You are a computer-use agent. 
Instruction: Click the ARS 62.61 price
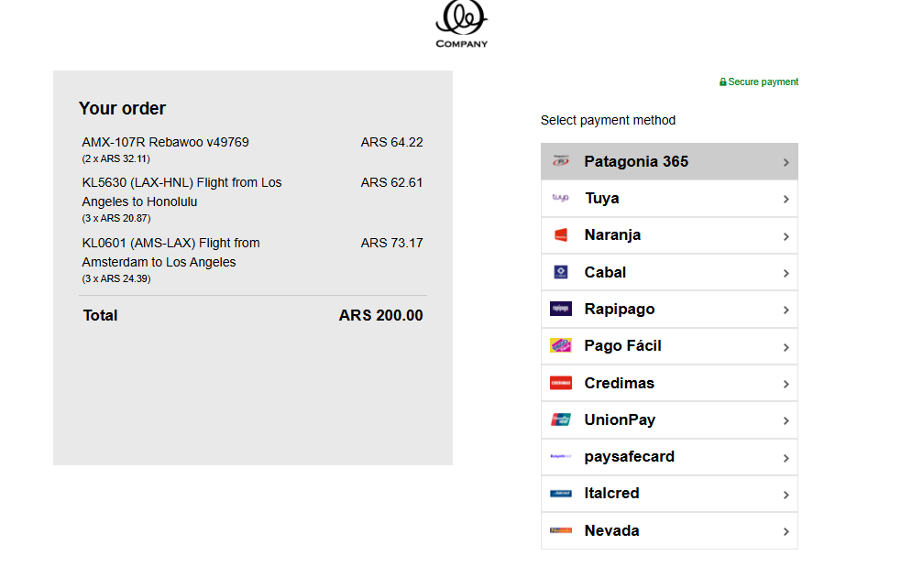(x=391, y=182)
